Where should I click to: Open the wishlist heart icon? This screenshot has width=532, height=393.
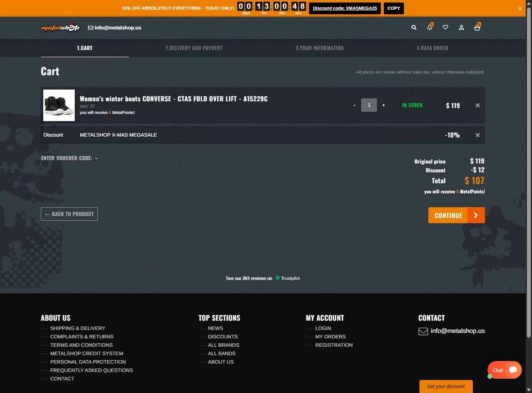pyautogui.click(x=446, y=27)
